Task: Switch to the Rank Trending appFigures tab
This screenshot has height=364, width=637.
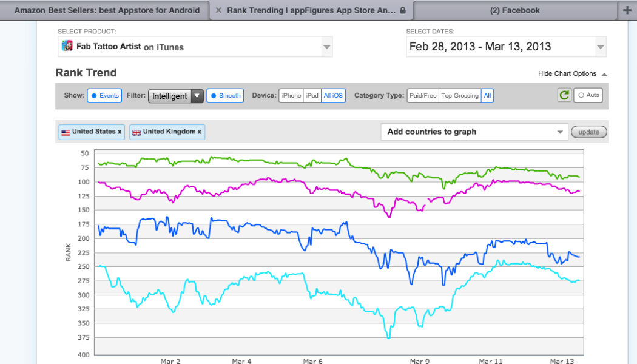Action: (311, 10)
